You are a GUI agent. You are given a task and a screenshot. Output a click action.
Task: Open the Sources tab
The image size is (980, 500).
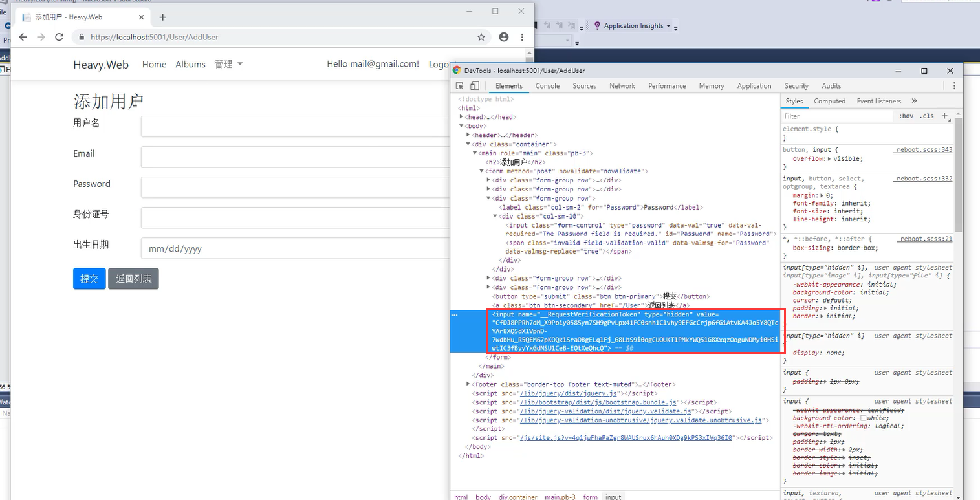584,86
